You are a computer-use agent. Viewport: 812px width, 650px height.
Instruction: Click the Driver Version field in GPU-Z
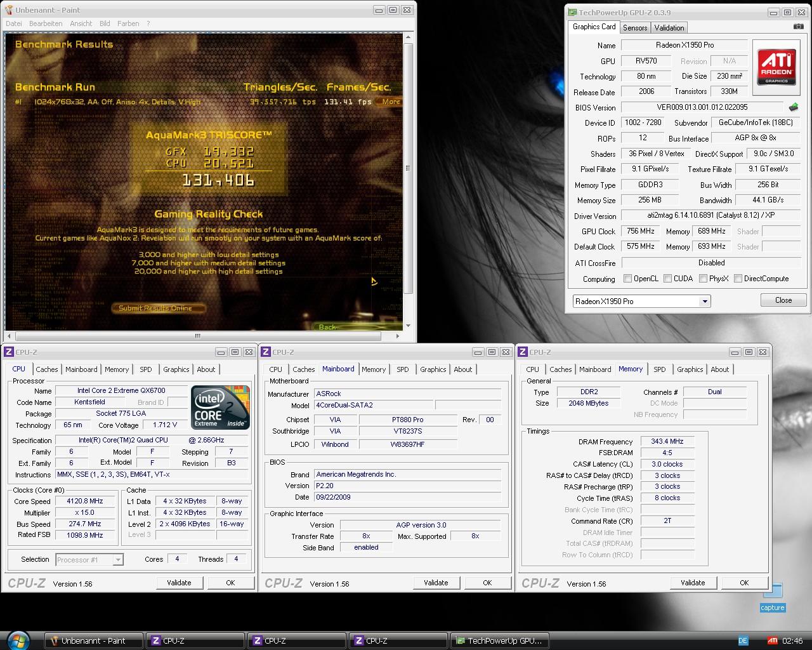point(711,215)
